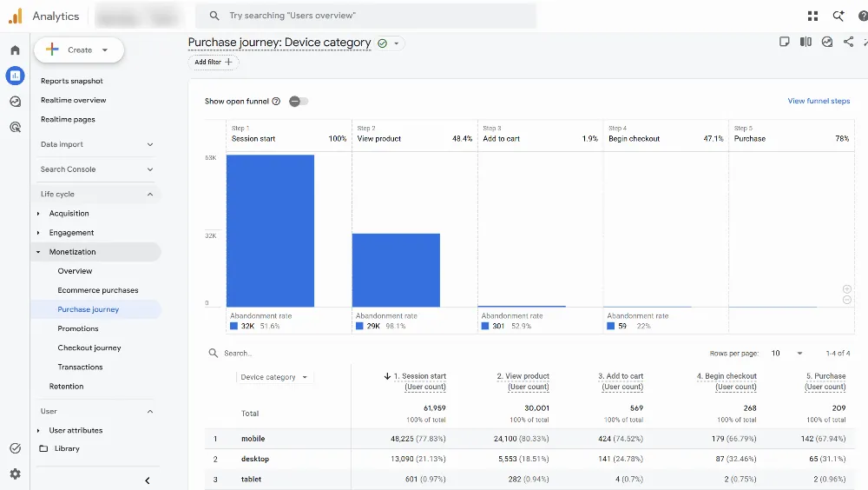This screenshot has width=868, height=490.
Task: Click the tablet row label
Action: [x=252, y=479]
